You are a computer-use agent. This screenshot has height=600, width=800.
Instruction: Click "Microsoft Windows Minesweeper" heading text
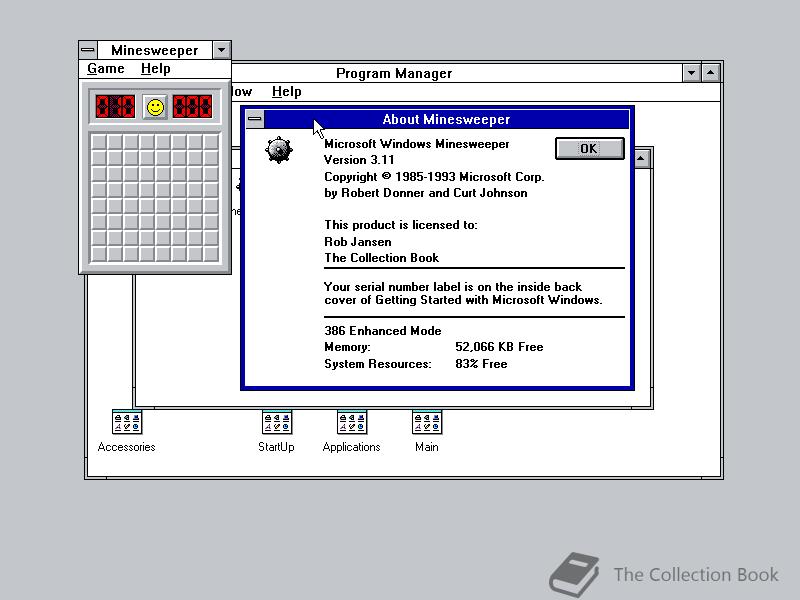pyautogui.click(x=417, y=144)
